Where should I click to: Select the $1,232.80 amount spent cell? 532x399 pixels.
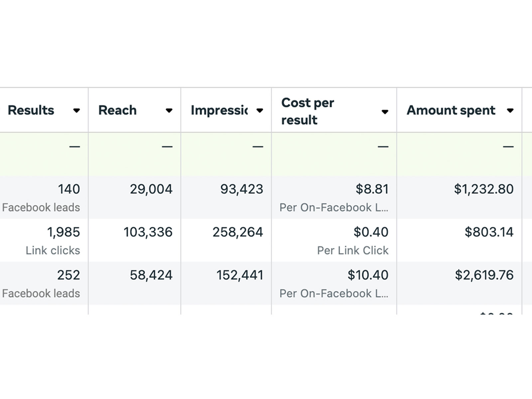point(483,189)
